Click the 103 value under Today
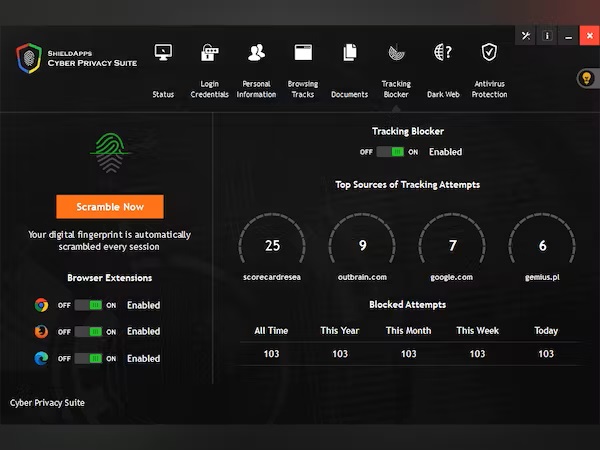This screenshot has height=450, width=600. (546, 354)
